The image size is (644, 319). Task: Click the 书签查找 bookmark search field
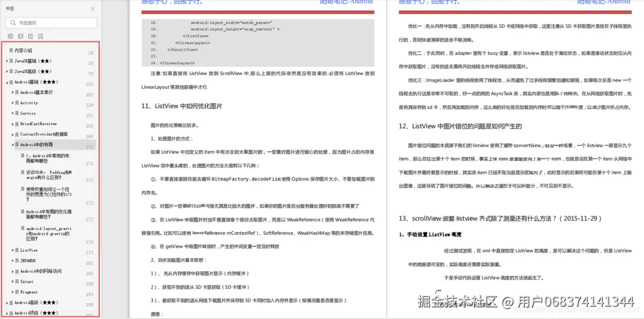(x=52, y=23)
